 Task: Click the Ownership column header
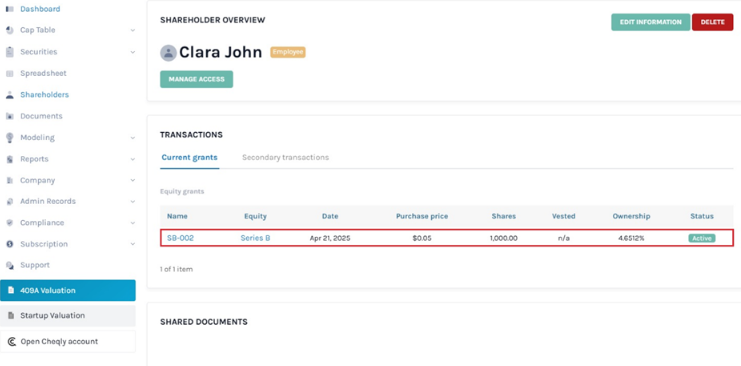631,216
